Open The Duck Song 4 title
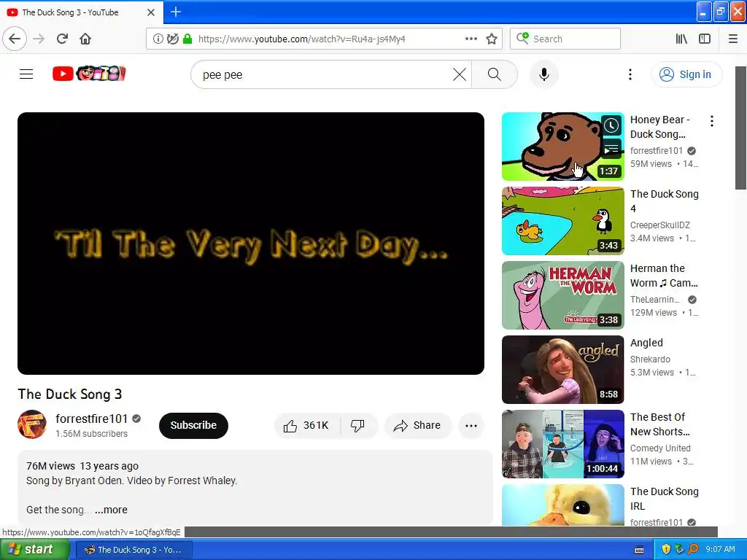Image resolution: width=747 pixels, height=560 pixels. [x=664, y=201]
